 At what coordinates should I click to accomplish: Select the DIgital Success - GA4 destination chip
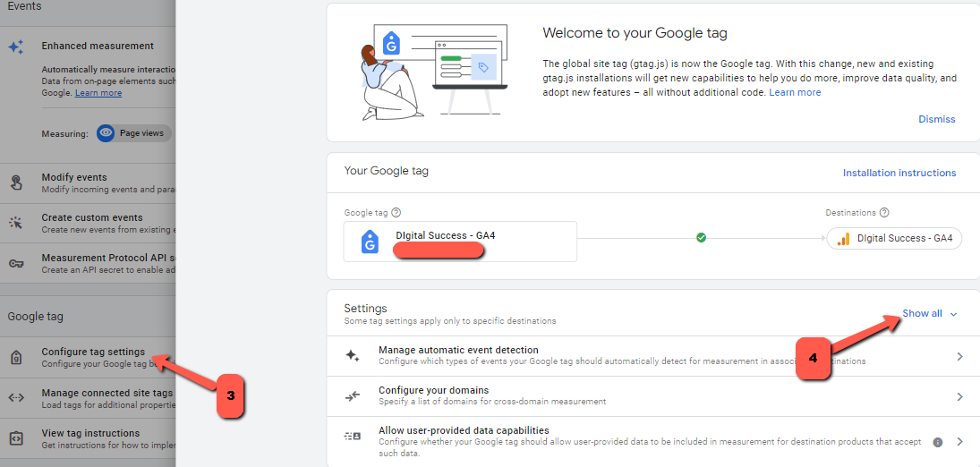[894, 238]
